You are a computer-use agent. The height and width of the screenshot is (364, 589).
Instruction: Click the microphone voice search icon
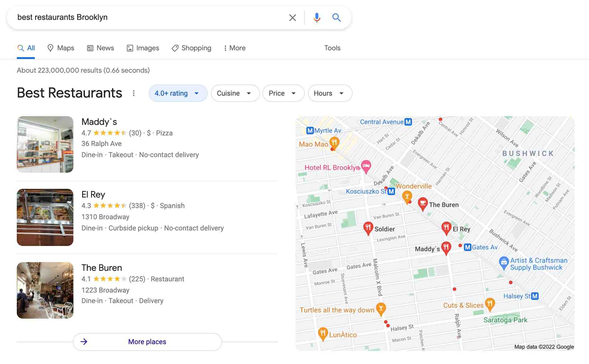coord(316,18)
